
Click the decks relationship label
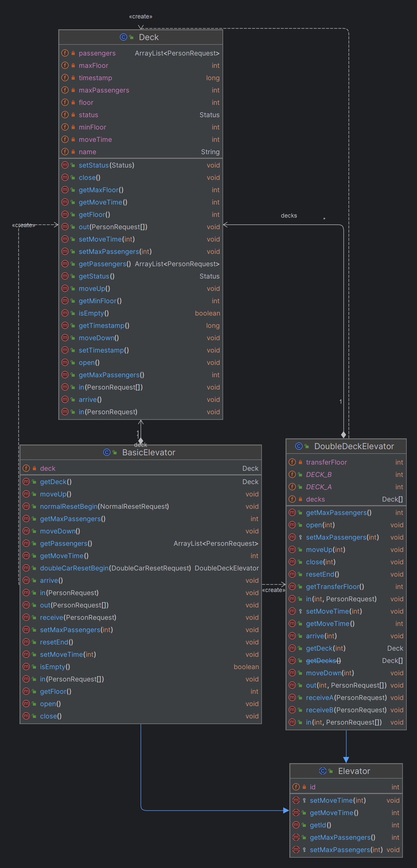point(289,215)
